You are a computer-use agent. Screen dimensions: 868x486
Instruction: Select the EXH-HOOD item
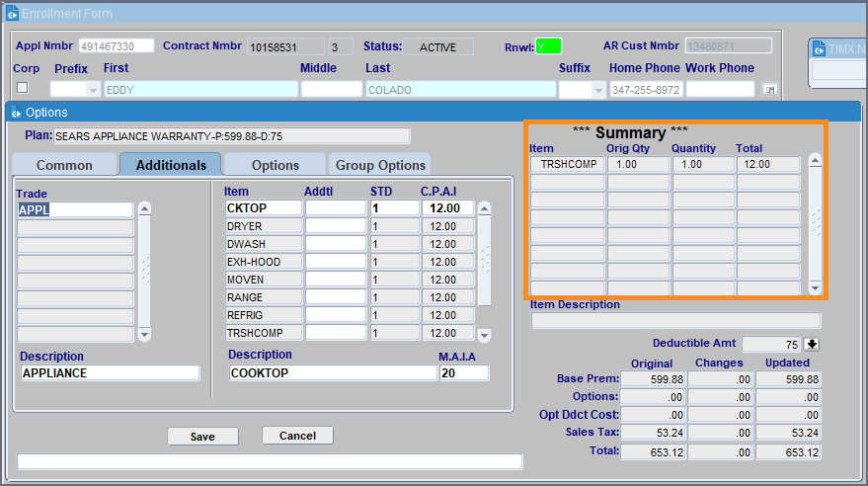264,261
